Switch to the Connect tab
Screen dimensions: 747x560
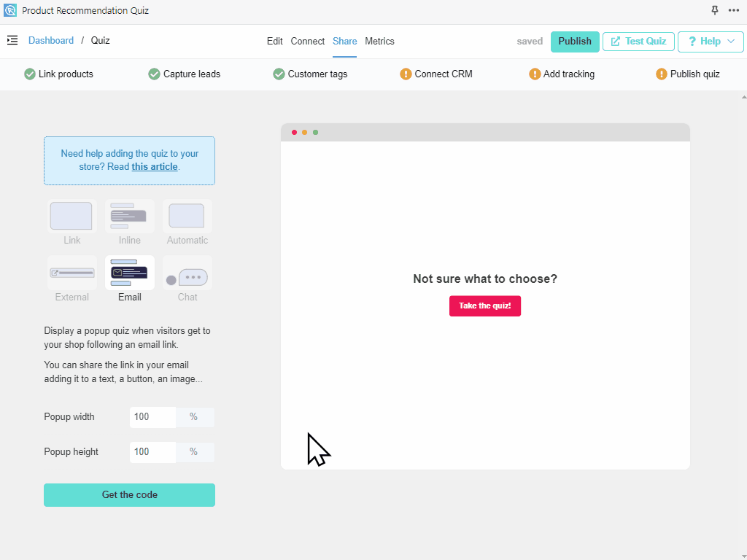click(308, 41)
